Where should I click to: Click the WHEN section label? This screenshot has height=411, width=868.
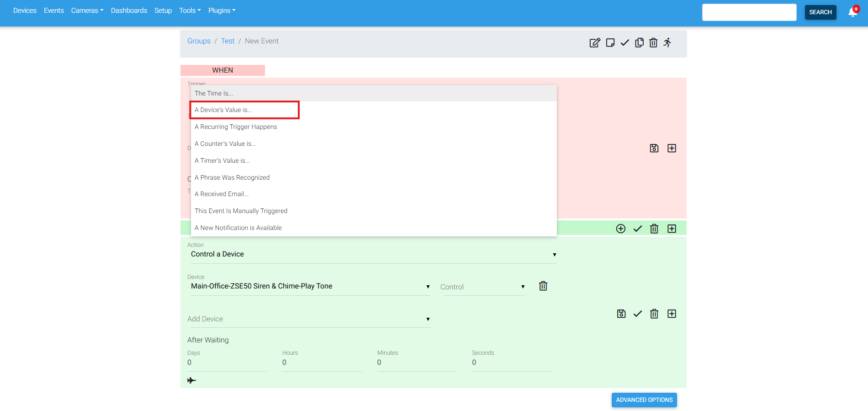pyautogui.click(x=222, y=70)
